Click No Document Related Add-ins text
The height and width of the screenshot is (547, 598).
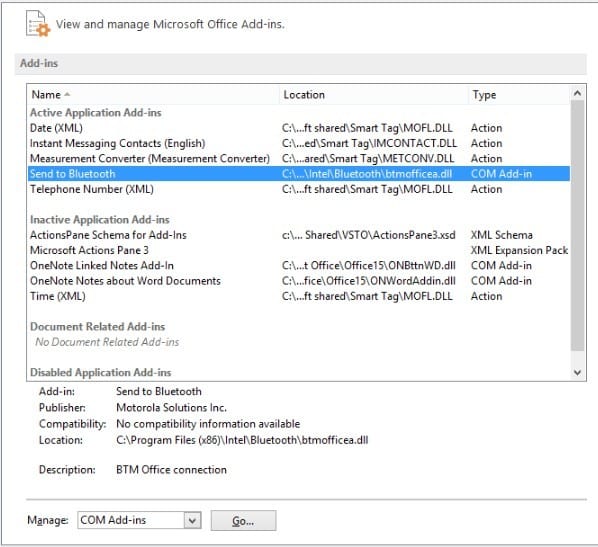click(x=107, y=342)
